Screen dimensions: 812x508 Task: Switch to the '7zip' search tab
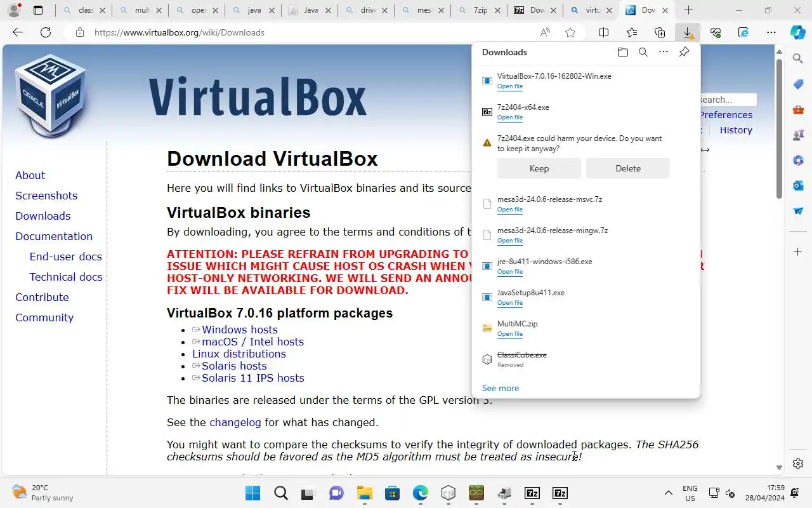click(x=479, y=10)
